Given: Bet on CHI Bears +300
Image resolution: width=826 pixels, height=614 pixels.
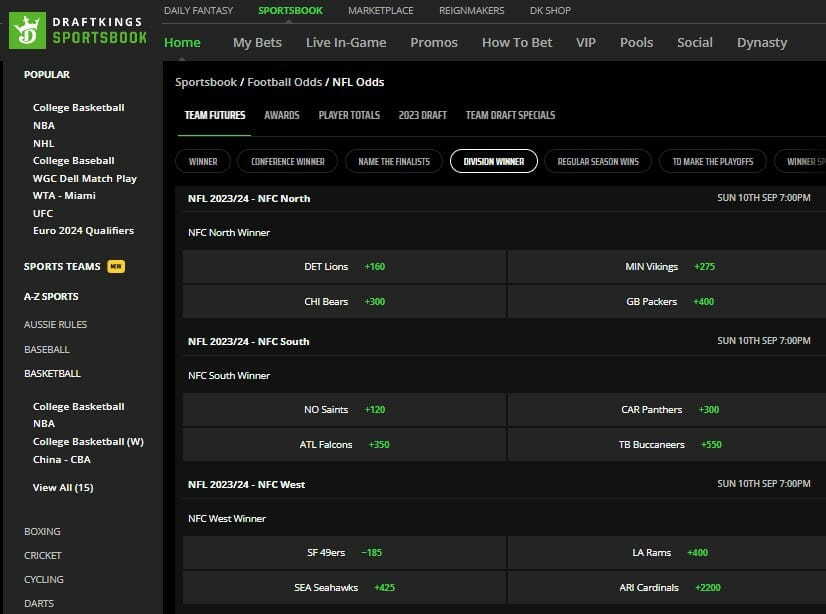Looking at the screenshot, I should click(x=345, y=302).
